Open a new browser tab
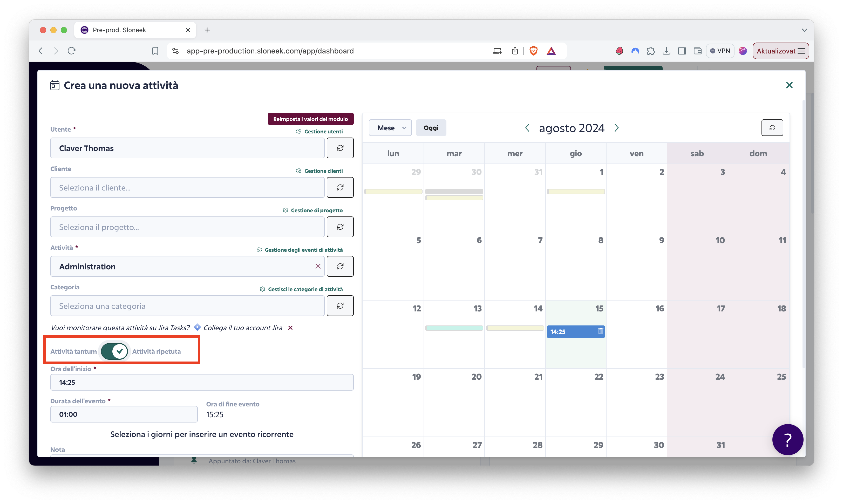Viewport: 843px width, 504px height. [x=207, y=30]
